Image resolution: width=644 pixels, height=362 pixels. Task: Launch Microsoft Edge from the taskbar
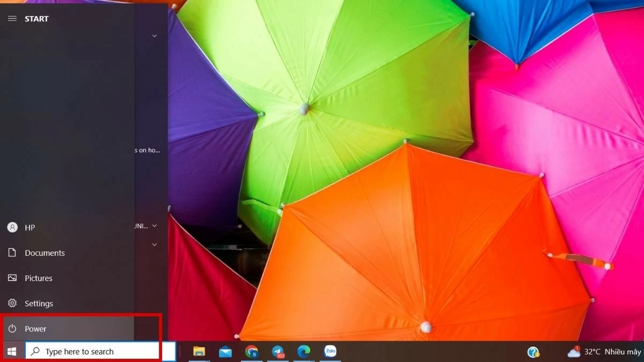tap(304, 352)
